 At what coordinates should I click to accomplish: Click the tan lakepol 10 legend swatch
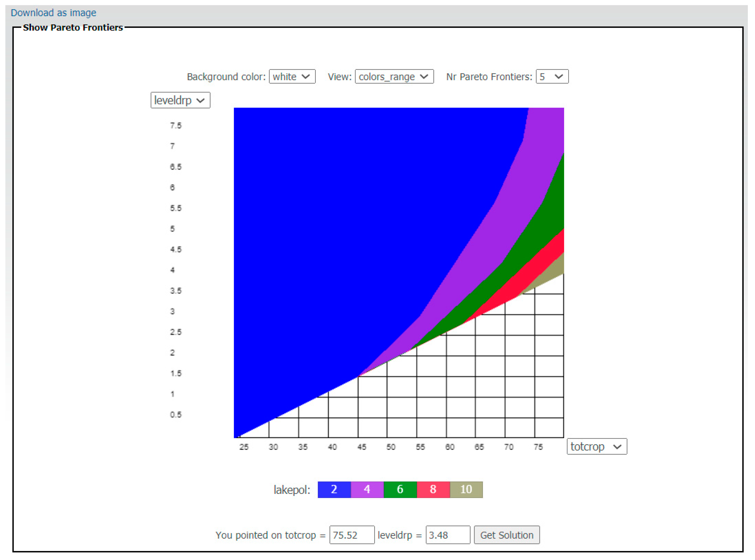coord(466,489)
